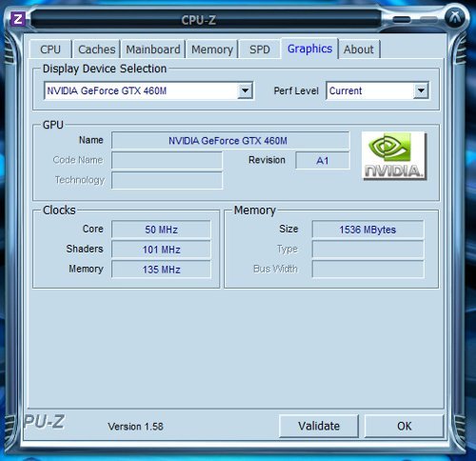Click the NVIDIA logo image
This screenshot has height=461, width=476.
click(x=394, y=156)
